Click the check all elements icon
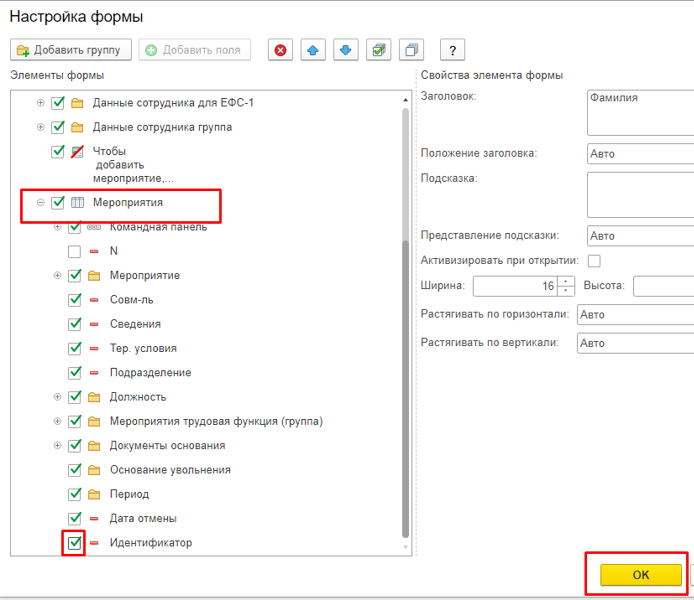The width and height of the screenshot is (694, 600). [378, 50]
